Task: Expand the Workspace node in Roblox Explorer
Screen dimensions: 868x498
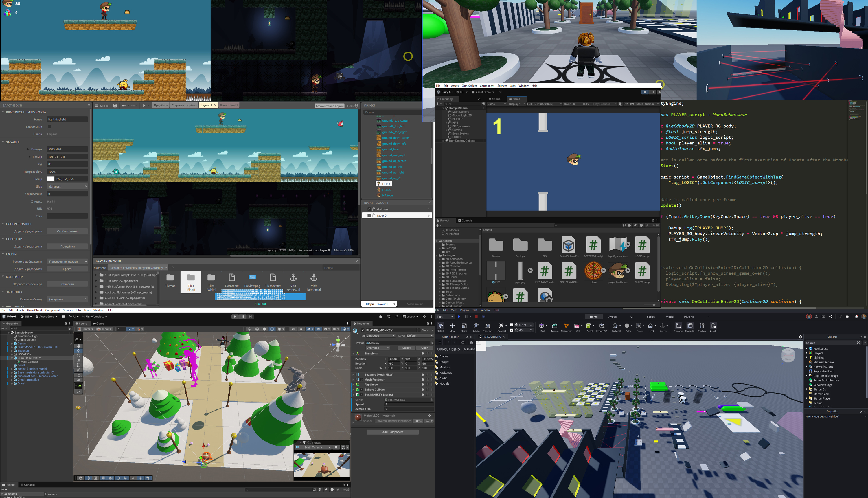Action: pyautogui.click(x=806, y=348)
